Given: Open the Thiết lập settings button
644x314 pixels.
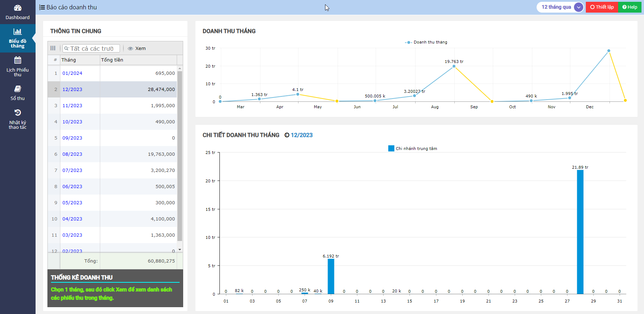Looking at the screenshot, I should pos(602,7).
